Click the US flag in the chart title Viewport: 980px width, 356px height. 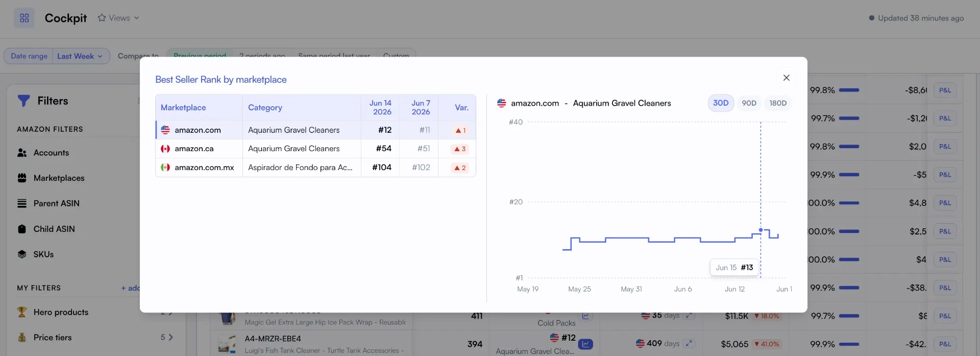tap(502, 103)
